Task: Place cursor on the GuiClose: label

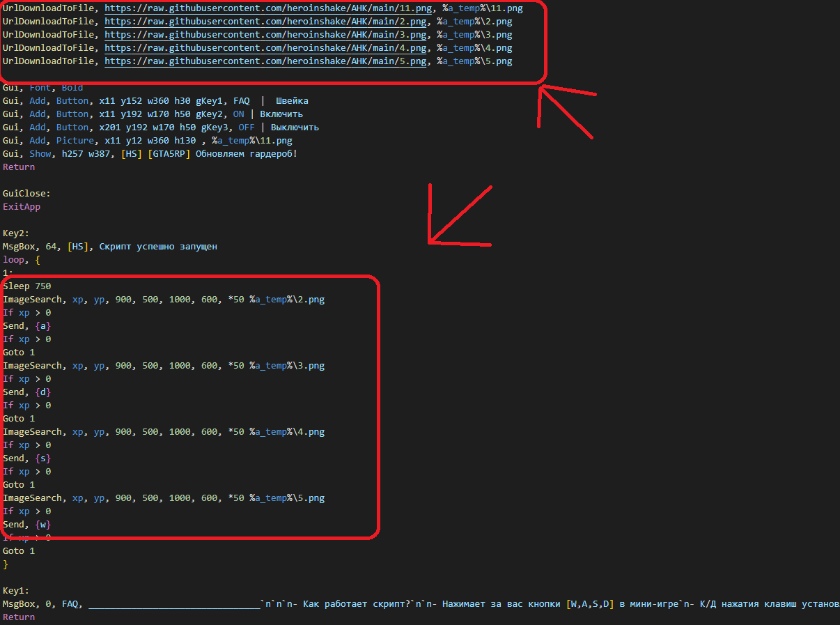Action: tap(26, 194)
